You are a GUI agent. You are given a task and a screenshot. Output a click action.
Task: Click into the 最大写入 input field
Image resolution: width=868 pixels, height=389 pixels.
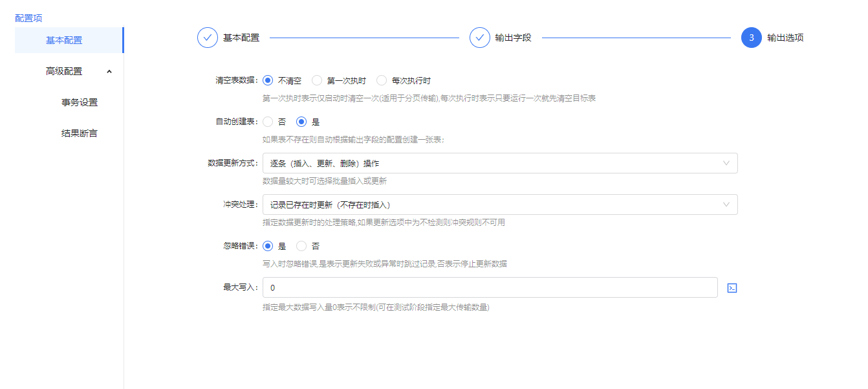[490, 287]
